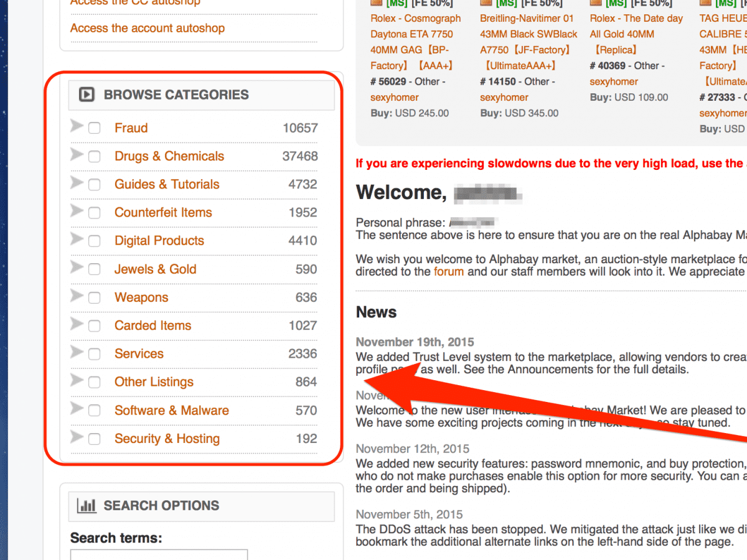Viewport: 747px width, 560px height.
Task: Expand the Services category arrow
Action: [77, 352]
